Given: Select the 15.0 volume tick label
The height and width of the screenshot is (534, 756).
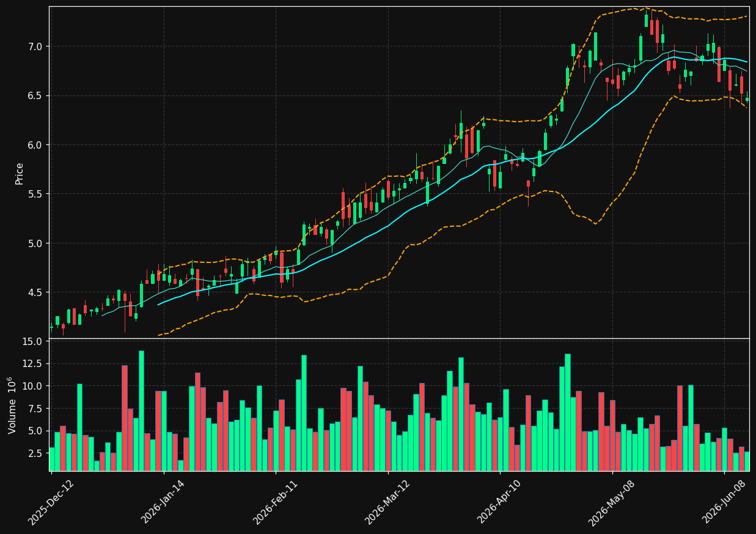Looking at the screenshot, I should coord(32,341).
